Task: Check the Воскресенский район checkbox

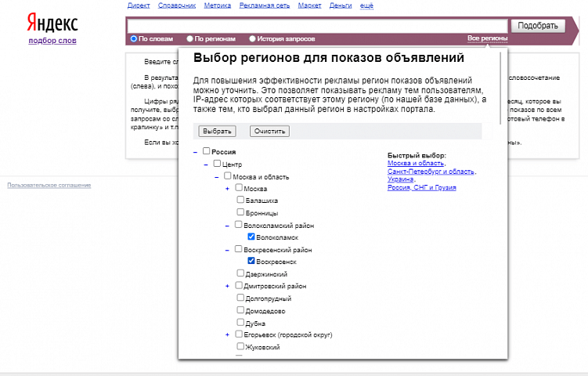Action: tap(239, 249)
